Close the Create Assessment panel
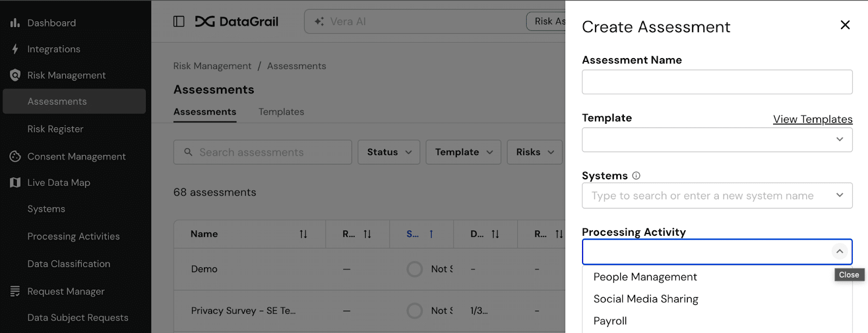868x333 pixels. click(845, 25)
